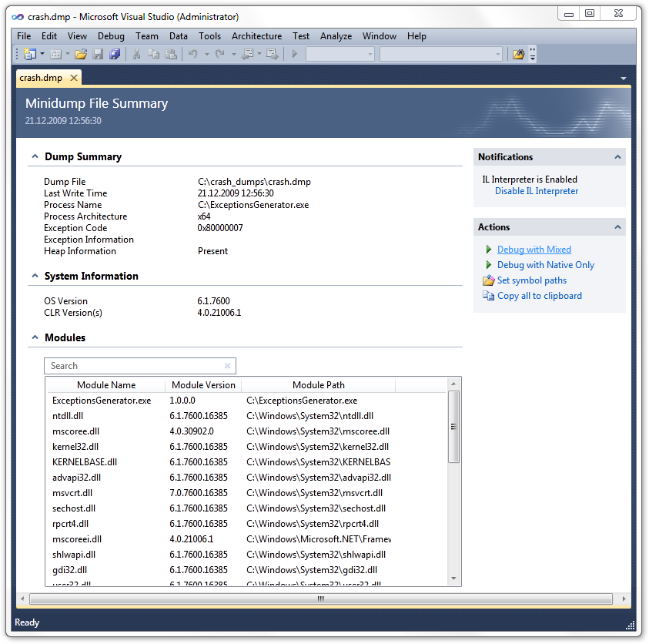
Task: Open the Team menu
Action: 147,36
